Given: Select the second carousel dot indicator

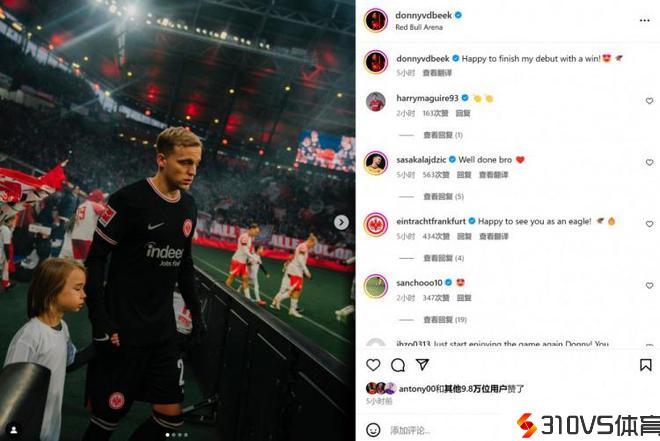Looking at the screenshot, I should [174, 435].
